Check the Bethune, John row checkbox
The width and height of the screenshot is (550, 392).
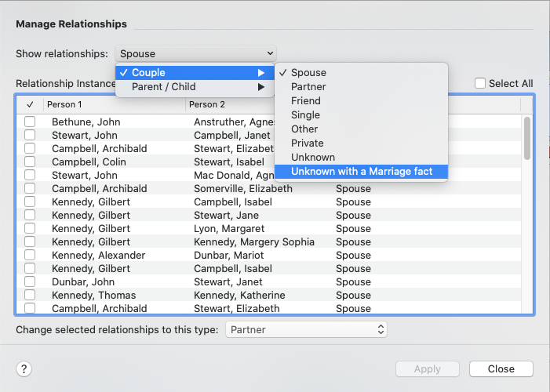[30, 122]
